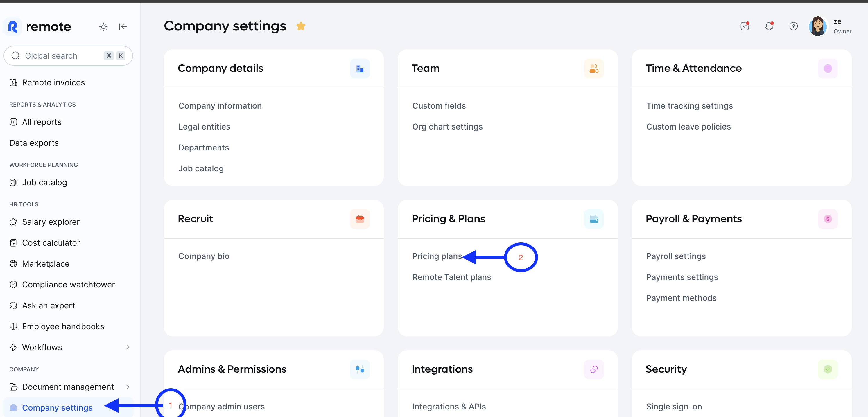Click the Company details building icon
The height and width of the screenshot is (417, 868).
coord(360,69)
